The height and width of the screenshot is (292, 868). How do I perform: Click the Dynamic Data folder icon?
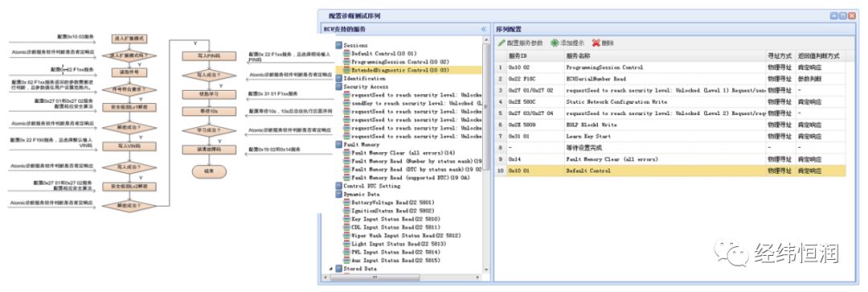(x=338, y=195)
